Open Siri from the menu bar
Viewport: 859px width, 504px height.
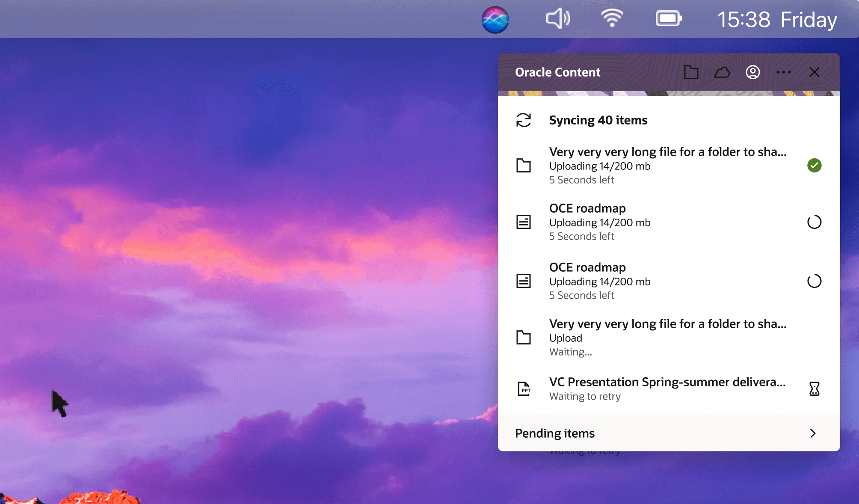pyautogui.click(x=495, y=19)
